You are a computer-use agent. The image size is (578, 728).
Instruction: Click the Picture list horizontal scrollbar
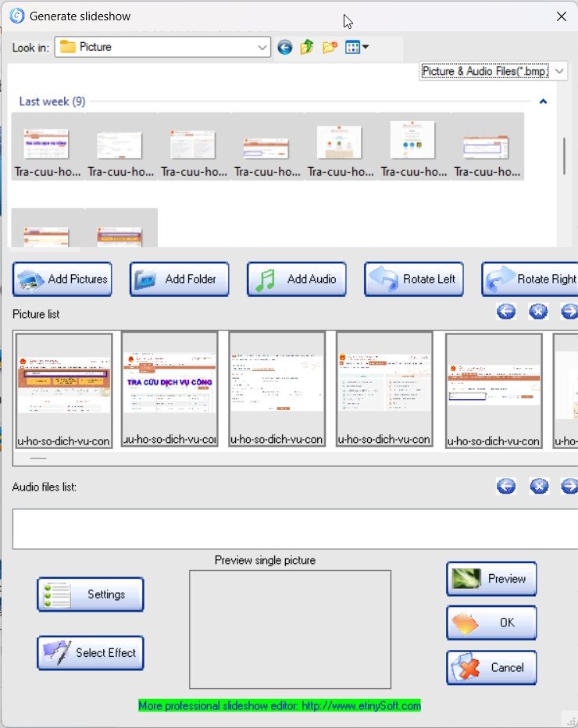(38, 459)
